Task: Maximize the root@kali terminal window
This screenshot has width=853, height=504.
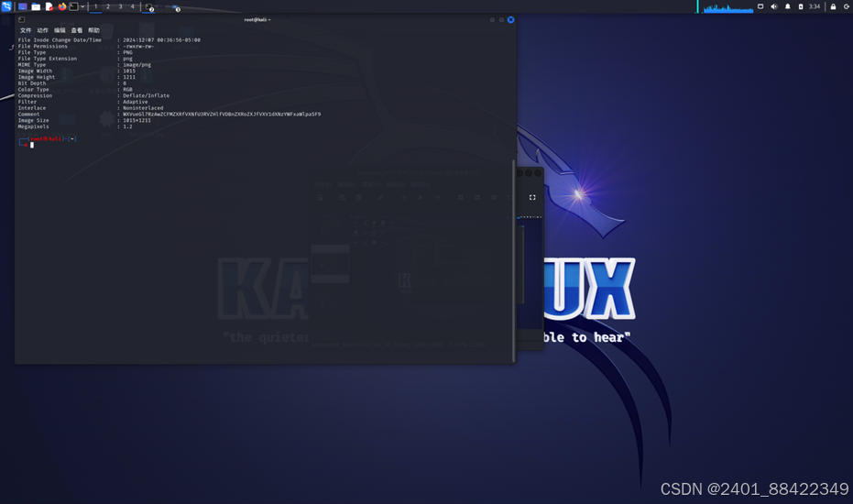Action: (501, 19)
